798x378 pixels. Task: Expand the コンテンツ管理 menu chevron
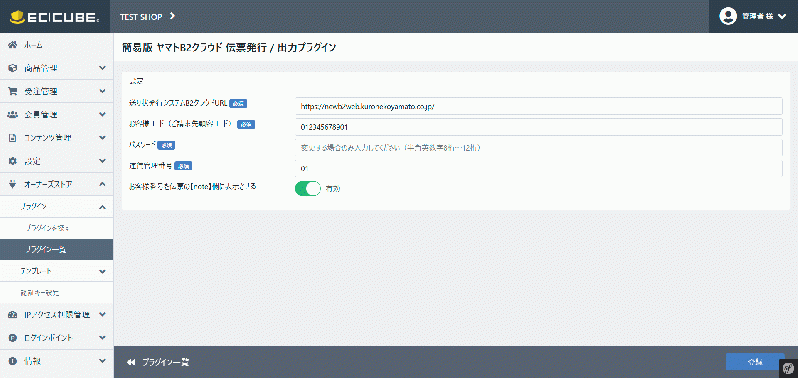click(102, 138)
